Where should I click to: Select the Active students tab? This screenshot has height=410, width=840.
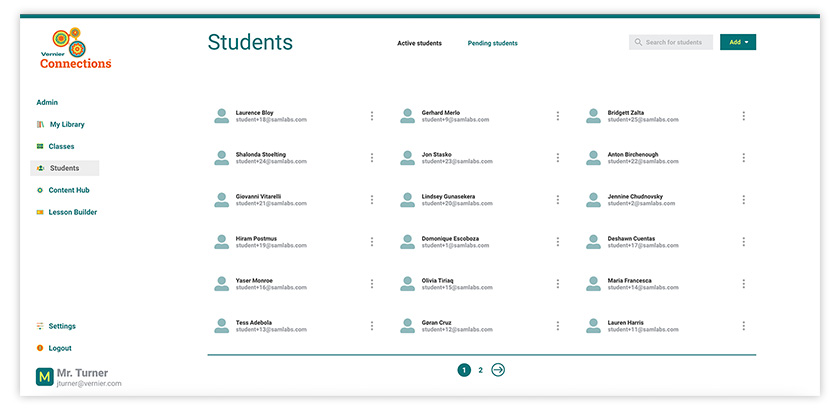pyautogui.click(x=419, y=43)
